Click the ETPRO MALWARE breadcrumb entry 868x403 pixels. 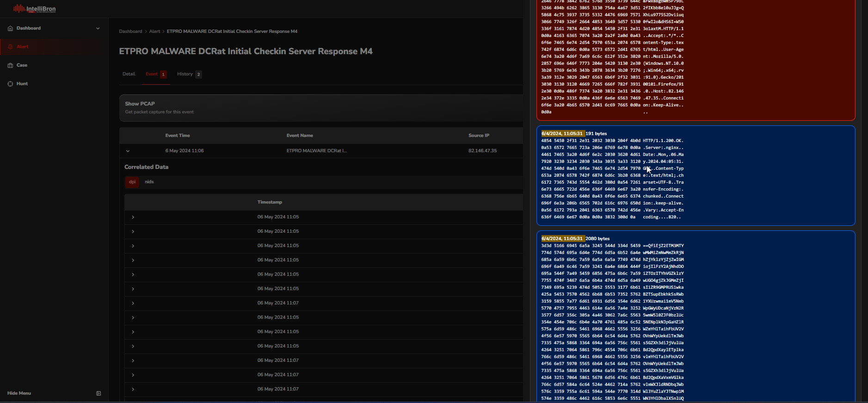[232, 31]
